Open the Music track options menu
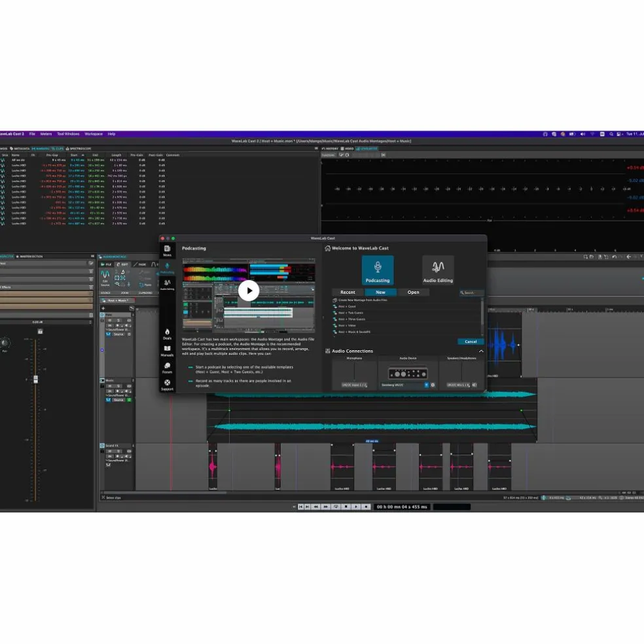644x644 pixels. pyautogui.click(x=133, y=380)
